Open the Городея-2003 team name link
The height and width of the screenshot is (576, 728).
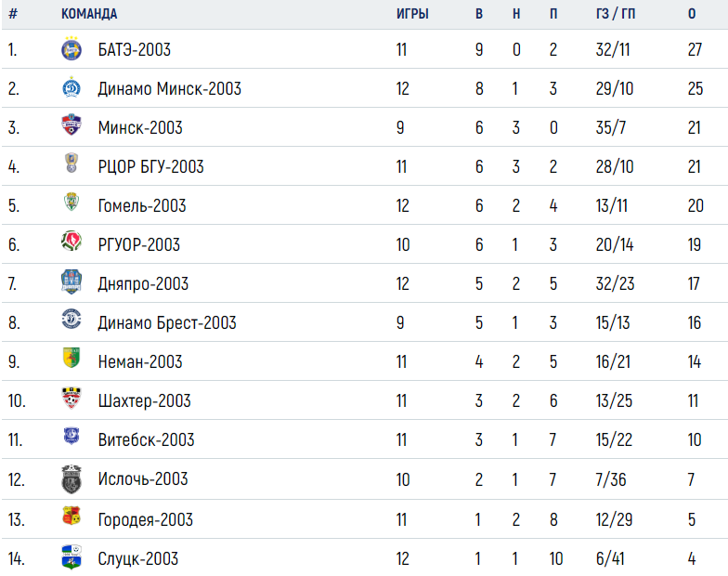[145, 520]
